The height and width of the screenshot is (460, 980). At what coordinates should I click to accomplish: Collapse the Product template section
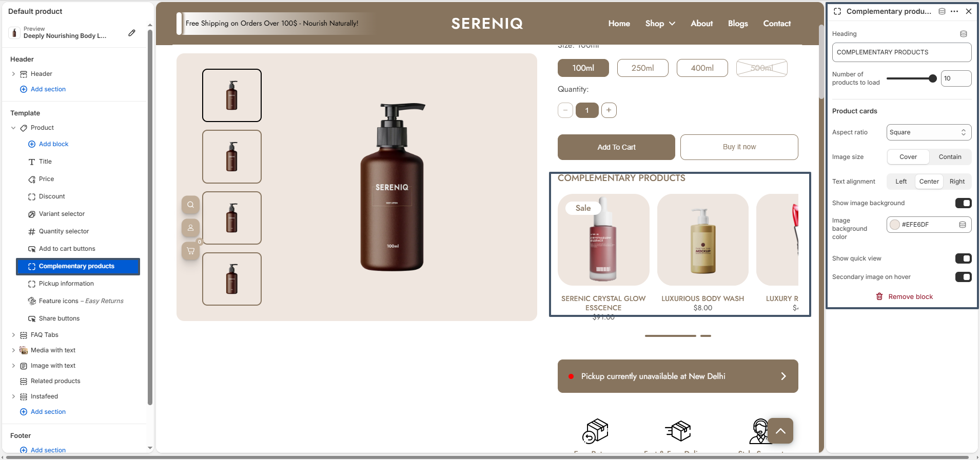click(x=13, y=128)
